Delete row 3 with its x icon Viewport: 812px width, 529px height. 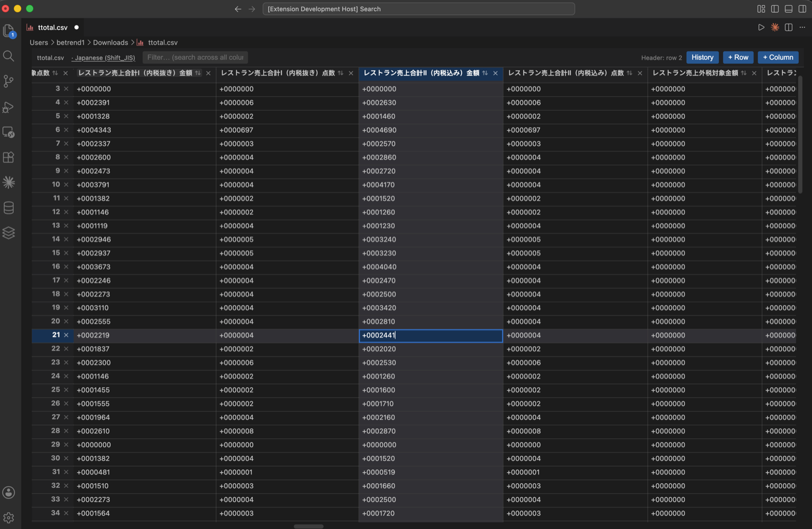point(66,89)
